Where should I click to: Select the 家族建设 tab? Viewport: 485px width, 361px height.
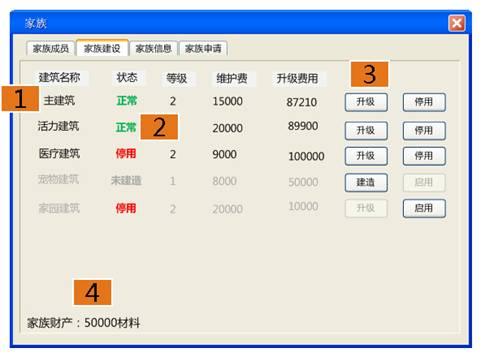click(x=102, y=48)
